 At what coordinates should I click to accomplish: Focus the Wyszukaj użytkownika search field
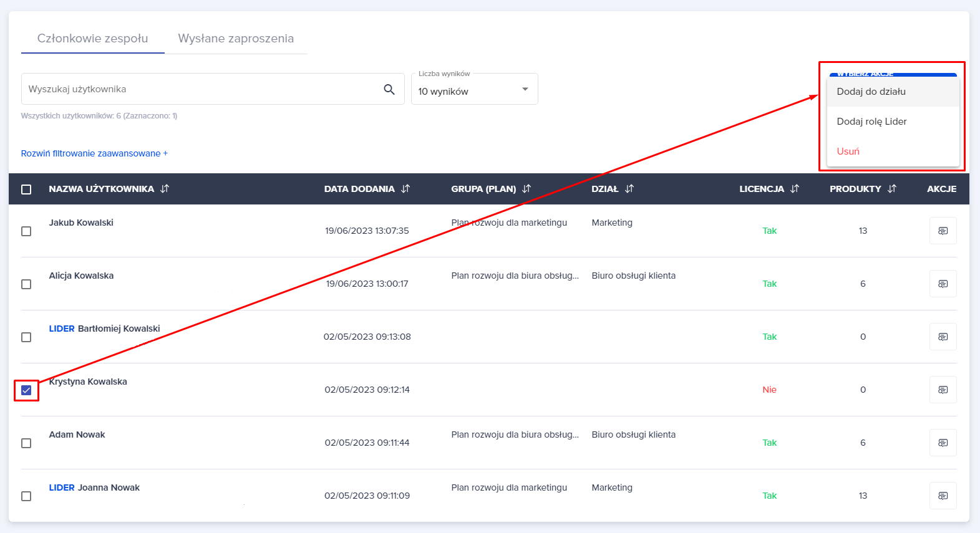pos(200,89)
